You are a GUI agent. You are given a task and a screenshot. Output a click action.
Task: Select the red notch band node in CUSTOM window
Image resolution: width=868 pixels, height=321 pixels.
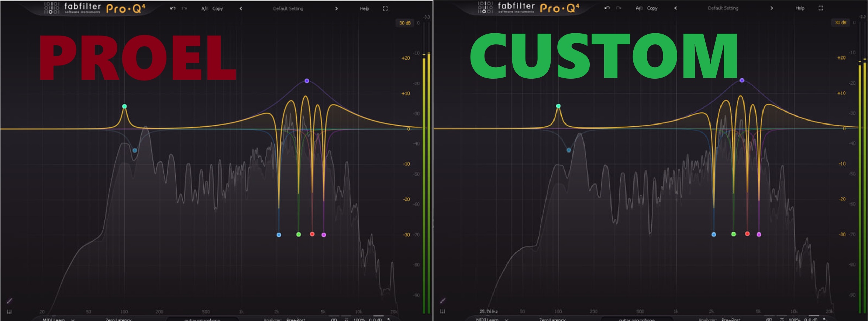(747, 234)
